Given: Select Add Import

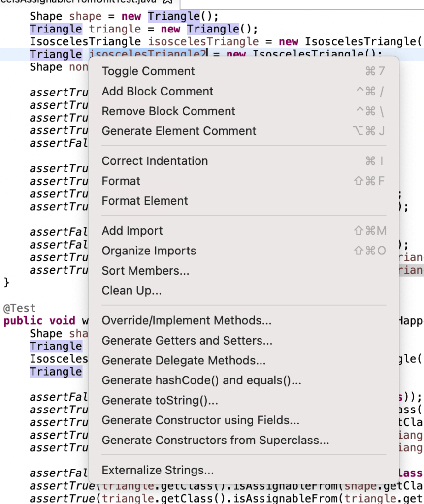Looking at the screenshot, I should (131, 231).
